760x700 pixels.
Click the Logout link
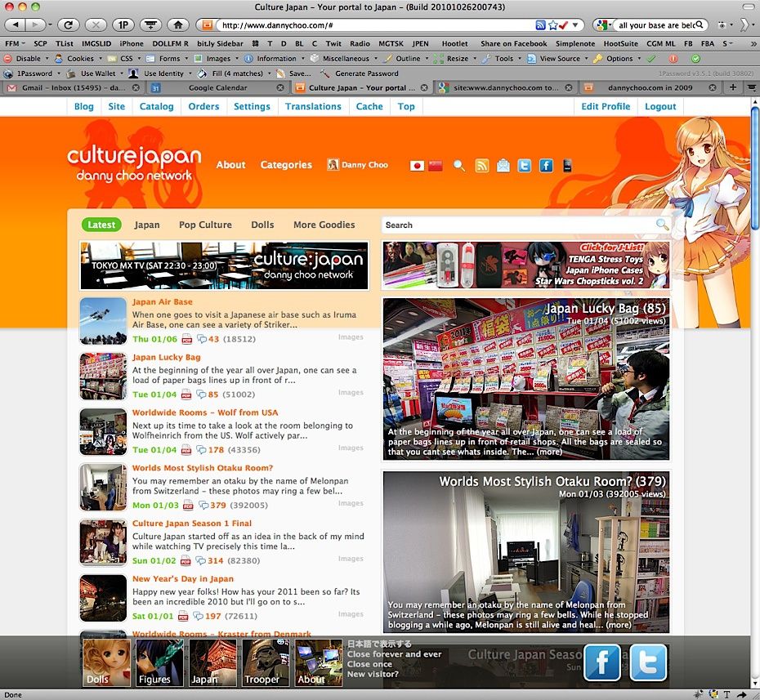coord(660,106)
